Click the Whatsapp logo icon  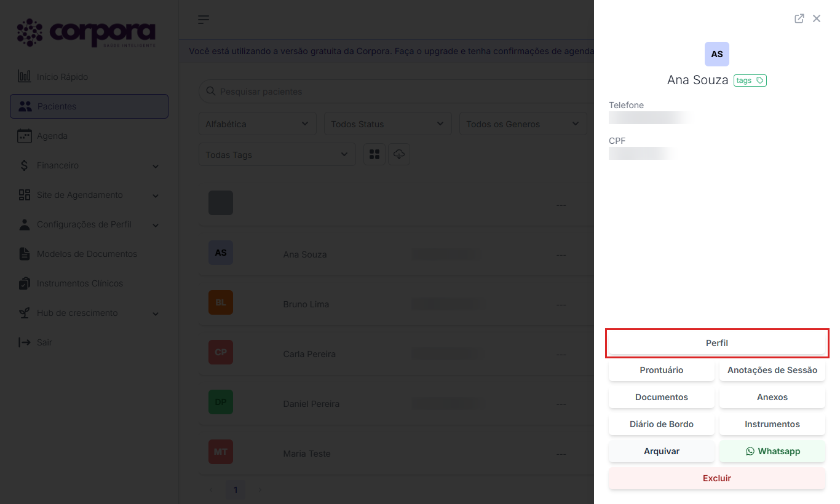(x=750, y=451)
